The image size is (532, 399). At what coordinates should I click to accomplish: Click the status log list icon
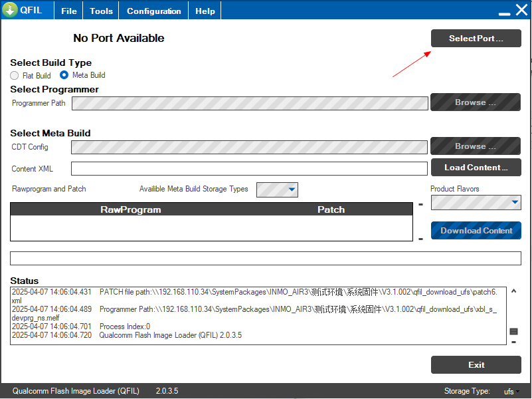[x=513, y=331]
